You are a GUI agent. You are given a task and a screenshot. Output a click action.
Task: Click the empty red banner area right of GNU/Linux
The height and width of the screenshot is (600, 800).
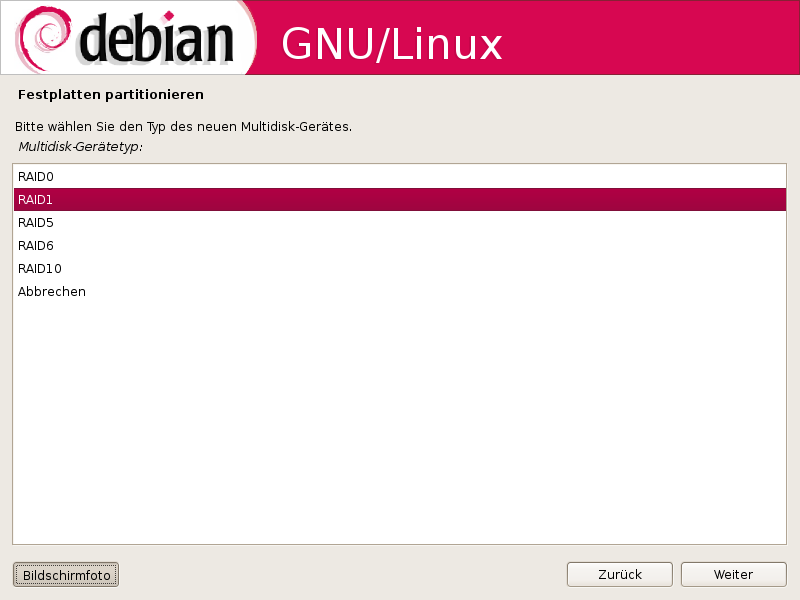(648, 38)
